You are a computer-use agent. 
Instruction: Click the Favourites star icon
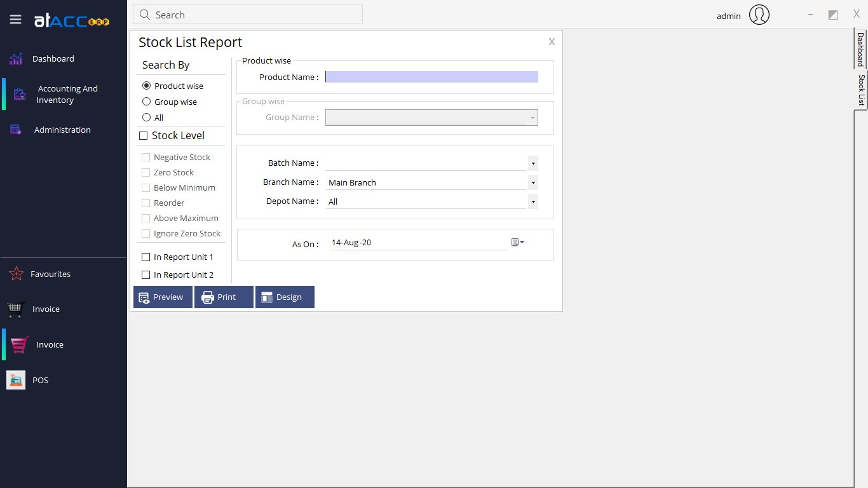coord(15,274)
